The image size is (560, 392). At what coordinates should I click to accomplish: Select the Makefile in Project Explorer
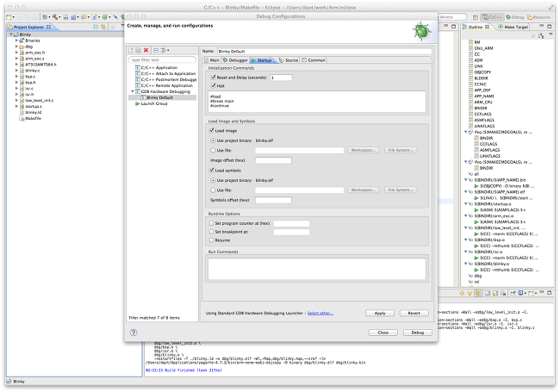click(x=30, y=118)
